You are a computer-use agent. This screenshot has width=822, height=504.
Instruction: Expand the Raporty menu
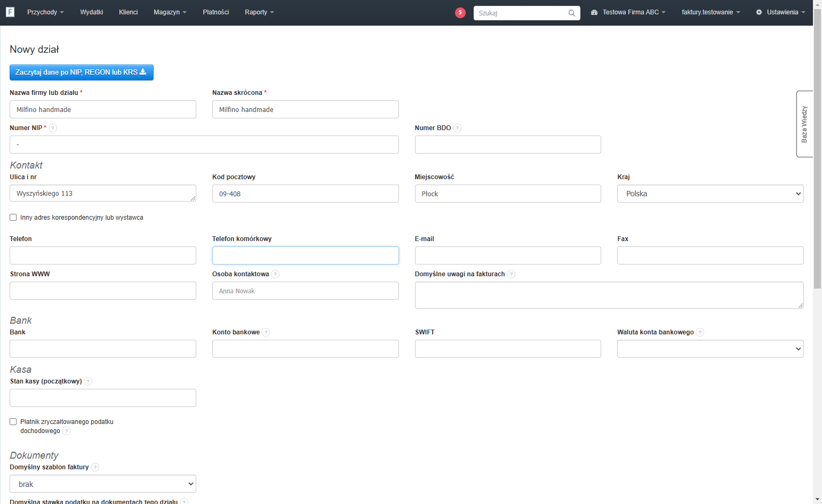pos(259,12)
